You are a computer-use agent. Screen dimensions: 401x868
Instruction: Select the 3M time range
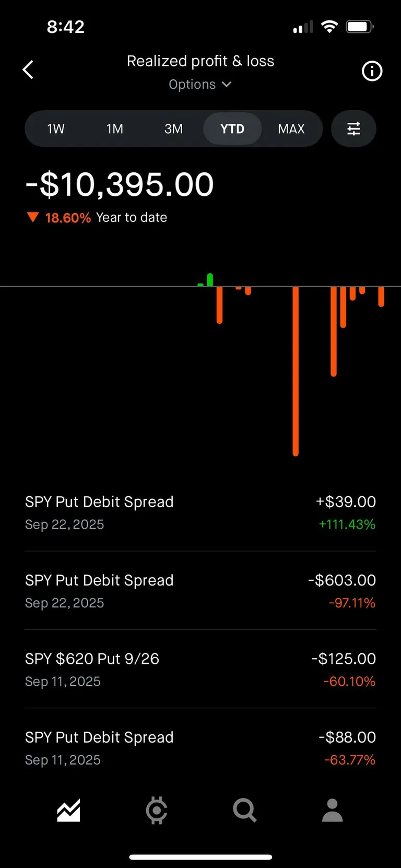click(x=173, y=128)
